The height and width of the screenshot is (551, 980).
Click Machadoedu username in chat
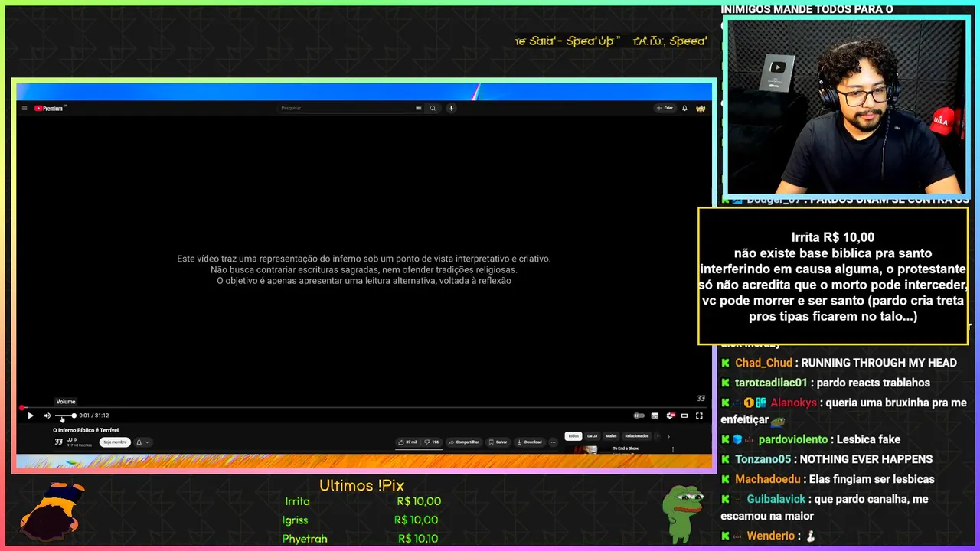767,479
